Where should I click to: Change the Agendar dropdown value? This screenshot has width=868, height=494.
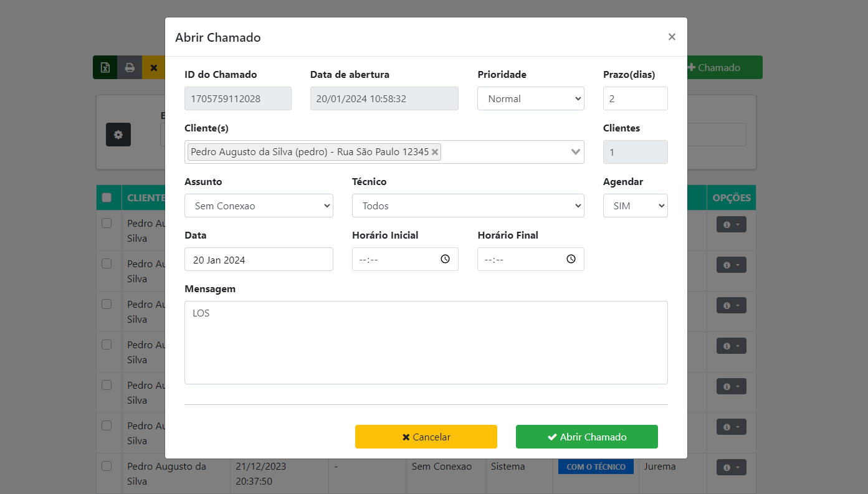pyautogui.click(x=635, y=206)
